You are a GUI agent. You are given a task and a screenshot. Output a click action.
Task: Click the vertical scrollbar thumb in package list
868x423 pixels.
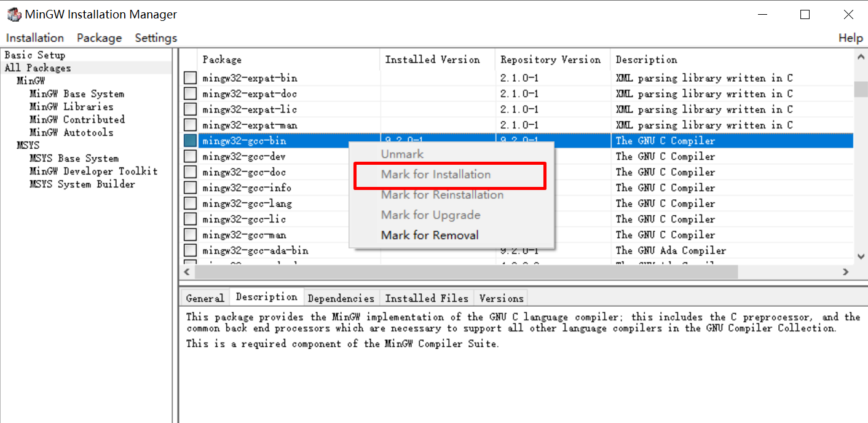pos(861,89)
